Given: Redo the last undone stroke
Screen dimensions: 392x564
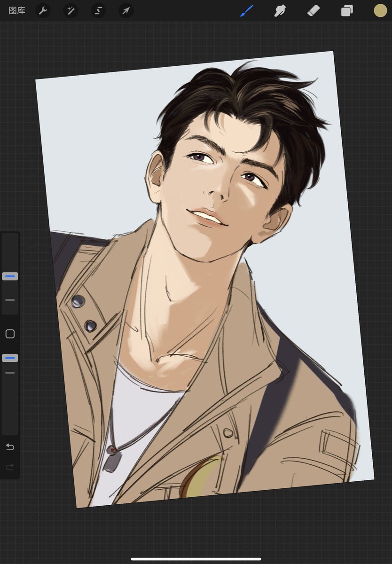Looking at the screenshot, I should [10, 467].
